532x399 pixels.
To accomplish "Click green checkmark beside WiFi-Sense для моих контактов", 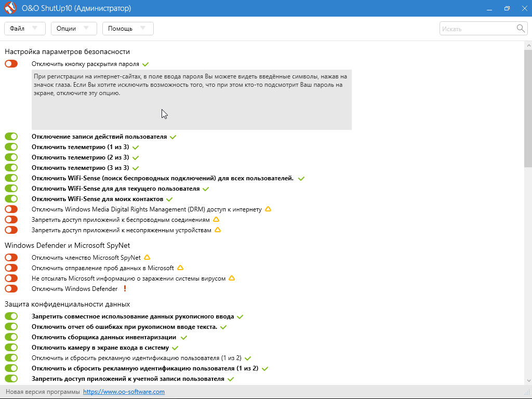I will pyautogui.click(x=170, y=199).
